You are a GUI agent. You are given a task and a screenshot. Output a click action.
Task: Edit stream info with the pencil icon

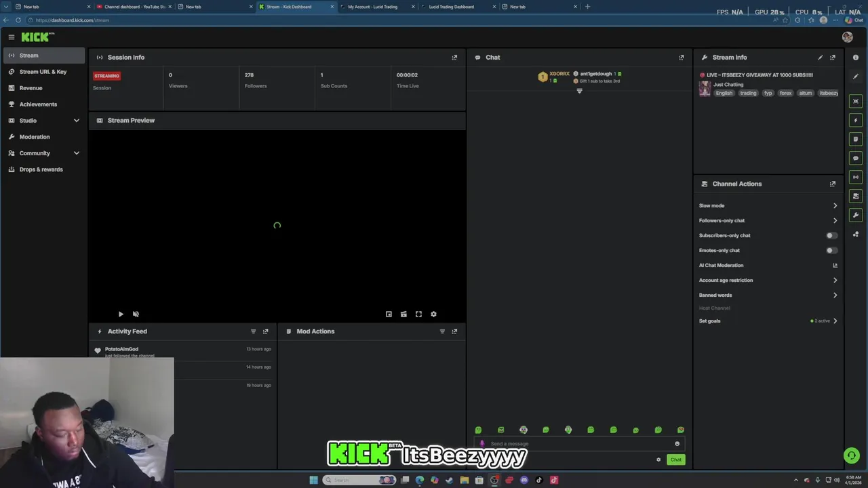click(821, 58)
